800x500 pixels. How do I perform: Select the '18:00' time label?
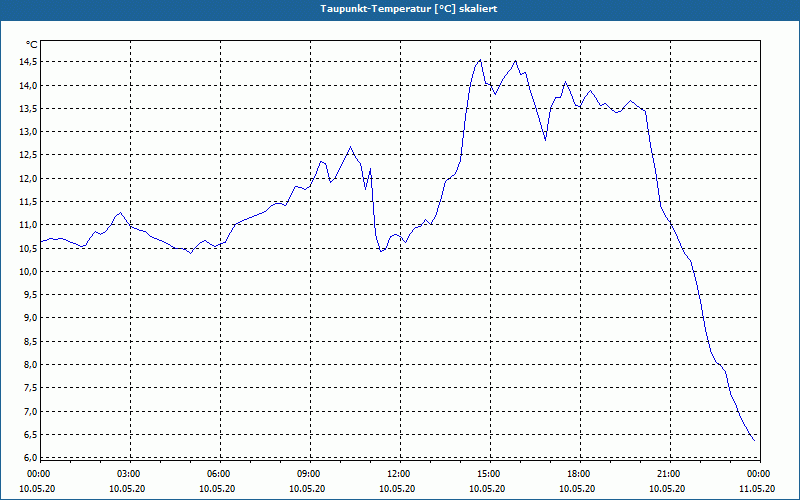[579, 474]
